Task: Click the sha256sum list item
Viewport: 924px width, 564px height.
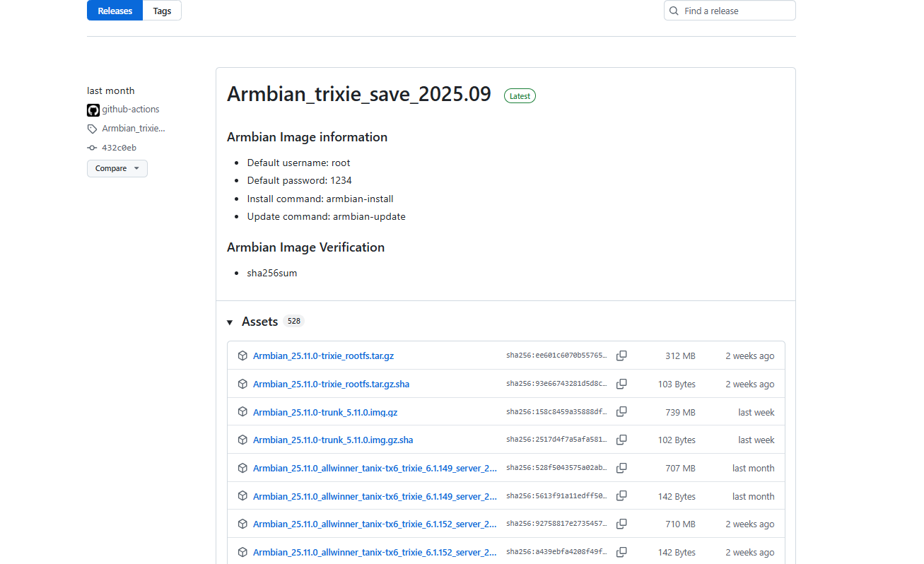Action: point(272,273)
